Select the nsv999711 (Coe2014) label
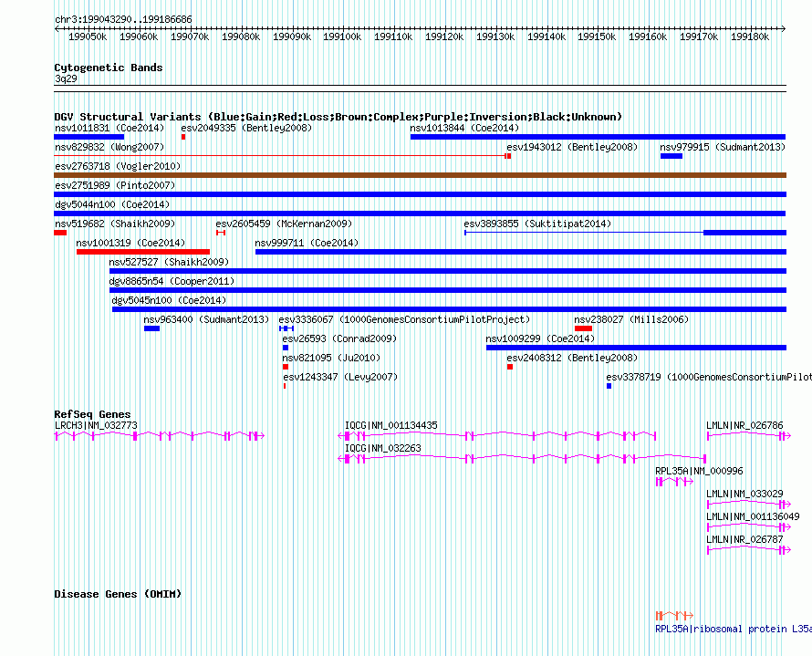812x656 pixels. (x=307, y=243)
